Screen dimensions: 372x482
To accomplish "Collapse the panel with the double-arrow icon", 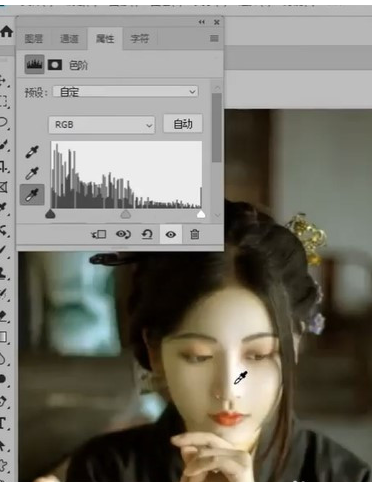I will click(x=202, y=22).
